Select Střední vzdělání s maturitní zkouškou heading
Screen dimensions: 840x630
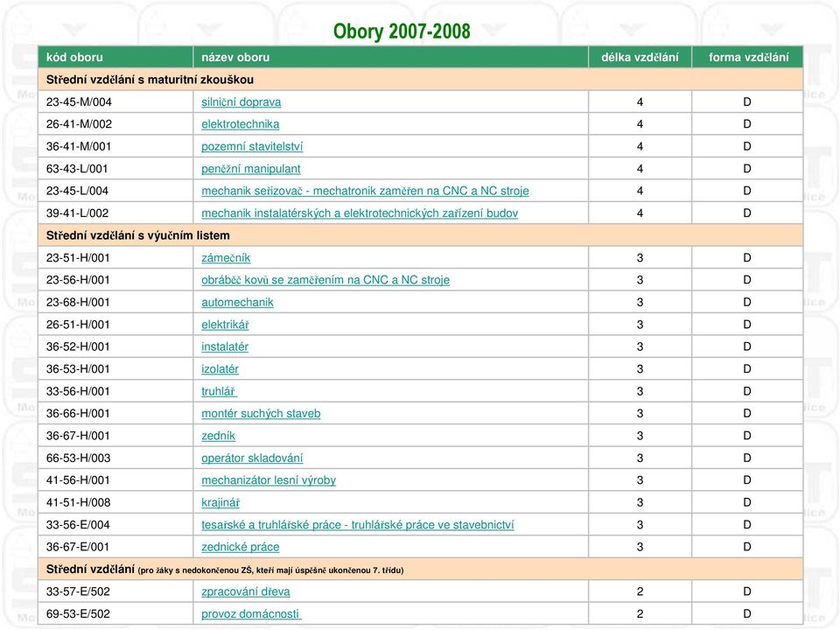point(150,80)
